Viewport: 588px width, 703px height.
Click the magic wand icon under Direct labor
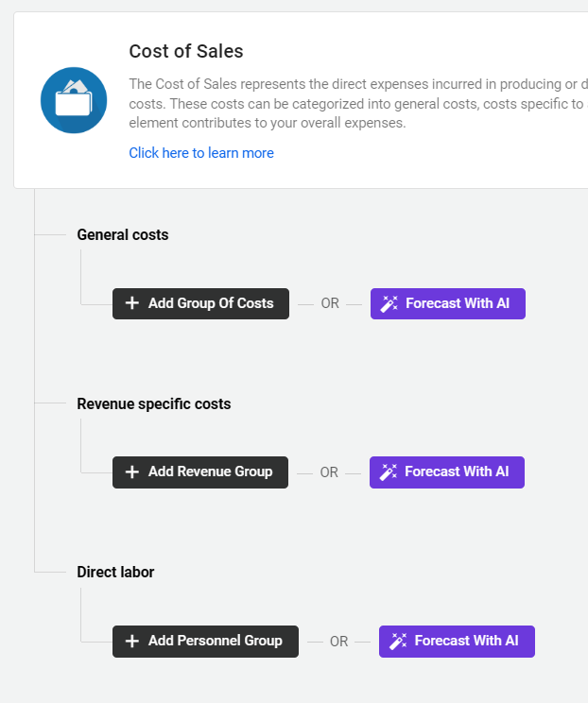point(397,641)
